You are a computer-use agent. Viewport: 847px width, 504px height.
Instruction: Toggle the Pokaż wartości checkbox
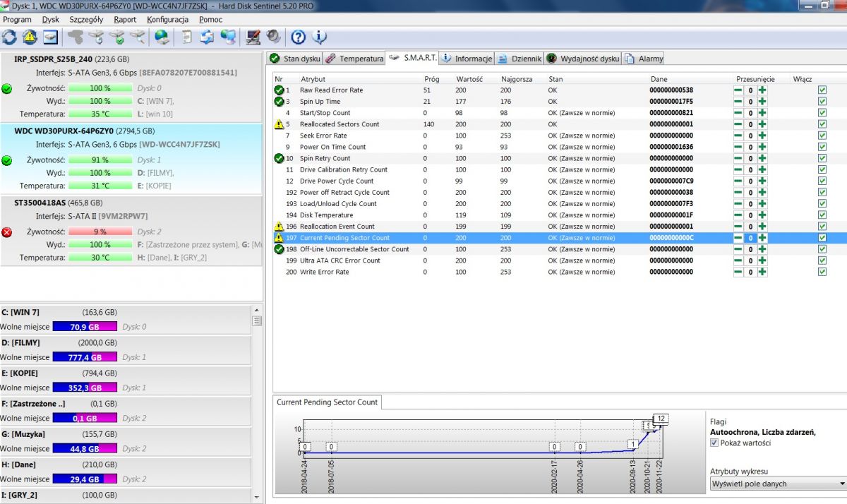714,443
